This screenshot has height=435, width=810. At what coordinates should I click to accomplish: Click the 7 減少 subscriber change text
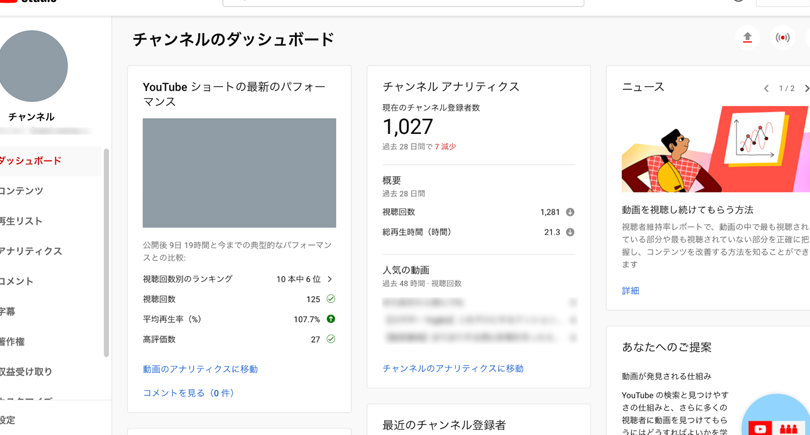click(445, 146)
